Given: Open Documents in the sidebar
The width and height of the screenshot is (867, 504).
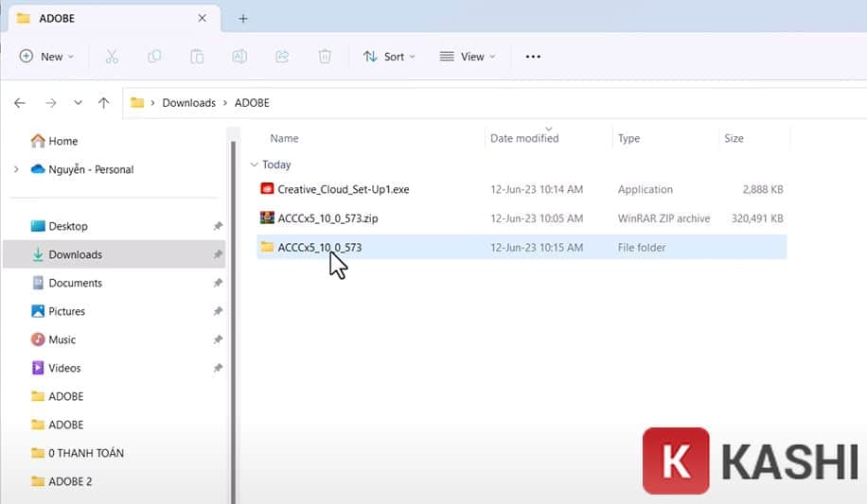Looking at the screenshot, I should pos(75,283).
